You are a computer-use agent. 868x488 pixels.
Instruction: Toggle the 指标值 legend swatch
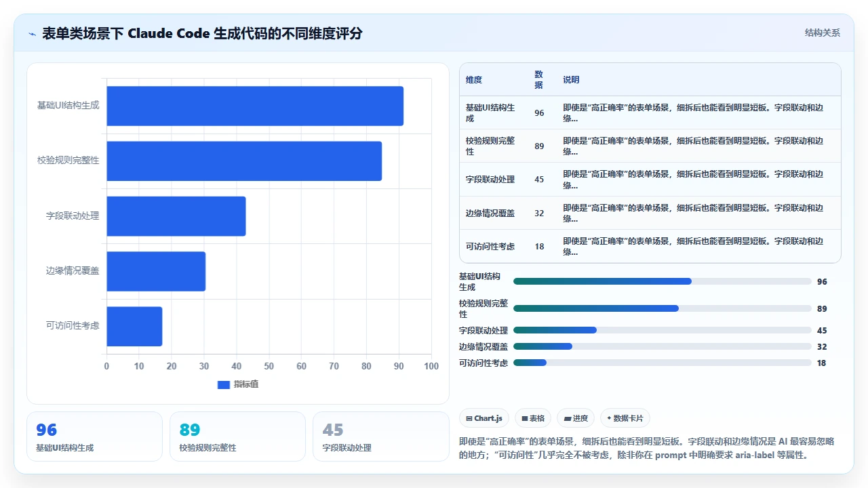pos(224,384)
